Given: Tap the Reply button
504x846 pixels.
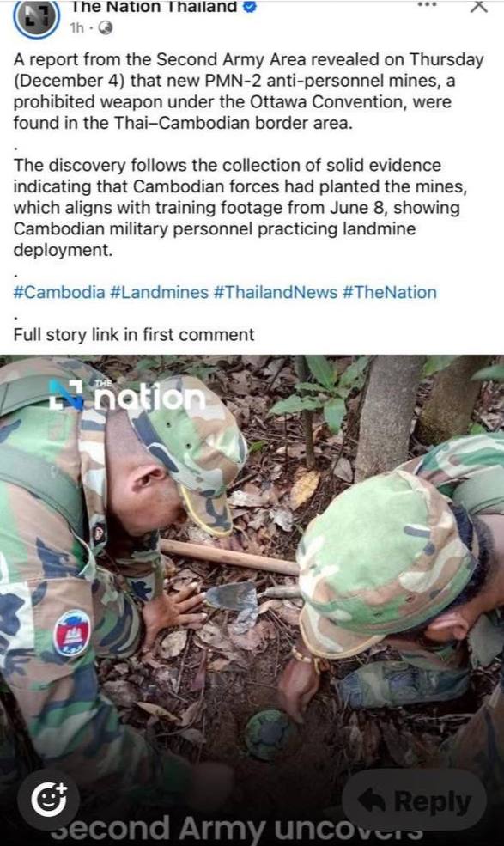Looking at the screenshot, I should pyautogui.click(x=415, y=800).
